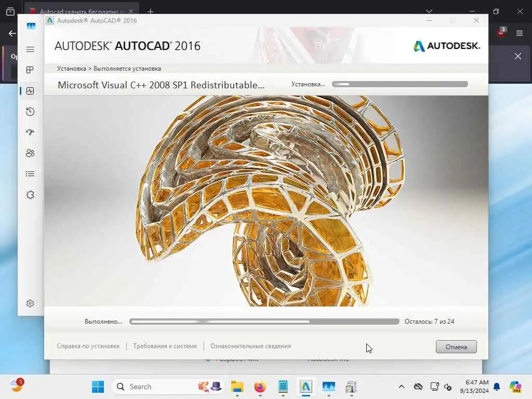The height and width of the screenshot is (399, 532).
Task: Open File Explorer from taskbar
Action: tap(237, 387)
